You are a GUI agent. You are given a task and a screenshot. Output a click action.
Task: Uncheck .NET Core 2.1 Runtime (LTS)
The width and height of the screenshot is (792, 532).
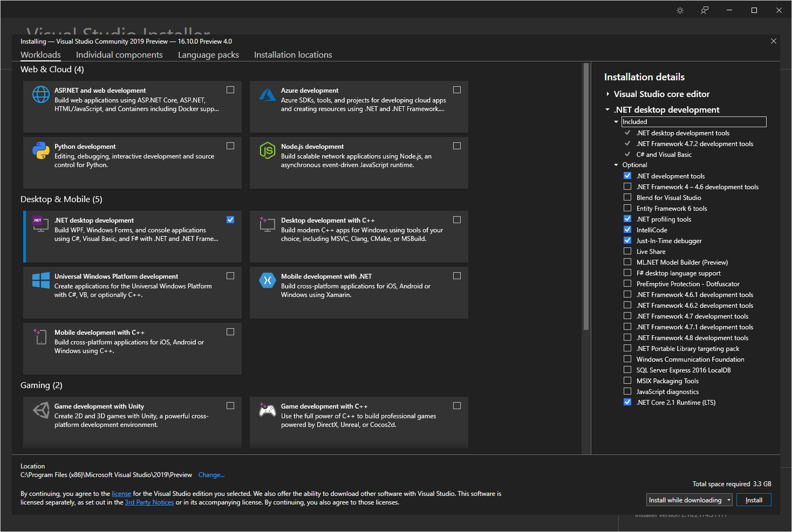tap(627, 402)
